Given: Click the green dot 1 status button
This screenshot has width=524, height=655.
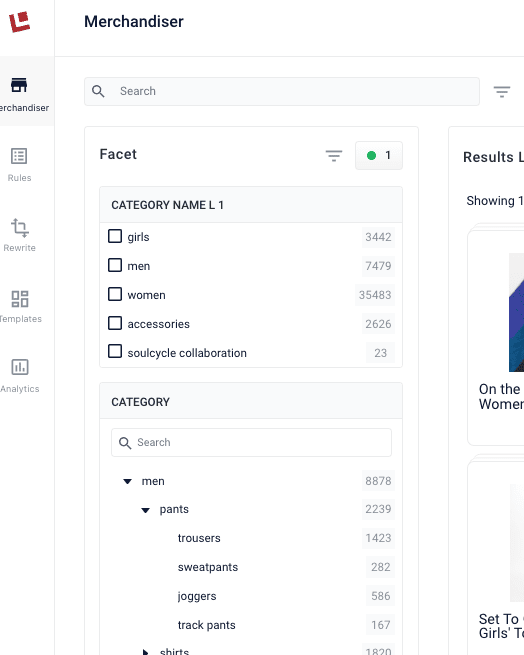Looking at the screenshot, I should click(x=379, y=155).
